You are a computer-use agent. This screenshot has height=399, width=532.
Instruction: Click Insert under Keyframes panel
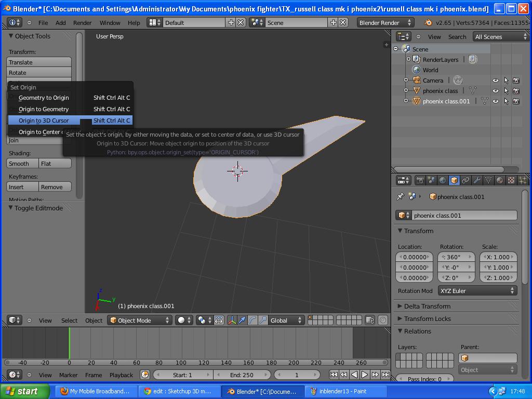click(21, 187)
